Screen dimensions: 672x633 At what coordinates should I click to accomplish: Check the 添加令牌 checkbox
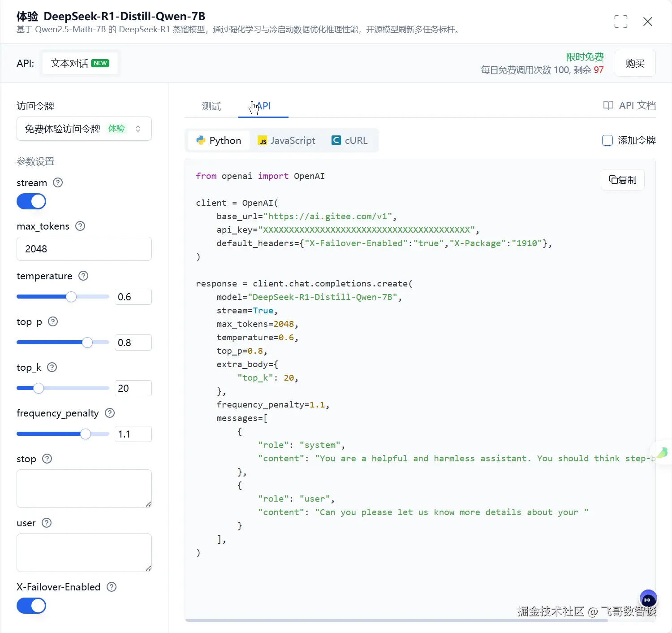click(x=607, y=140)
